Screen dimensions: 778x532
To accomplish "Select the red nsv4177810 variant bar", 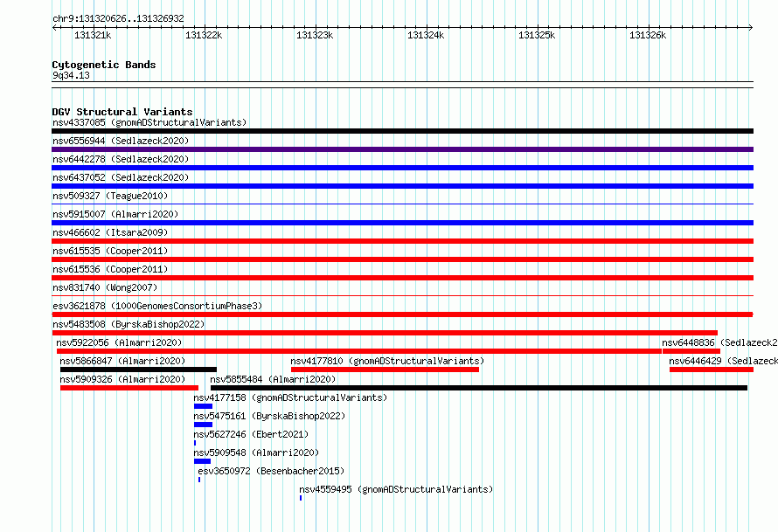I will click(x=385, y=370).
